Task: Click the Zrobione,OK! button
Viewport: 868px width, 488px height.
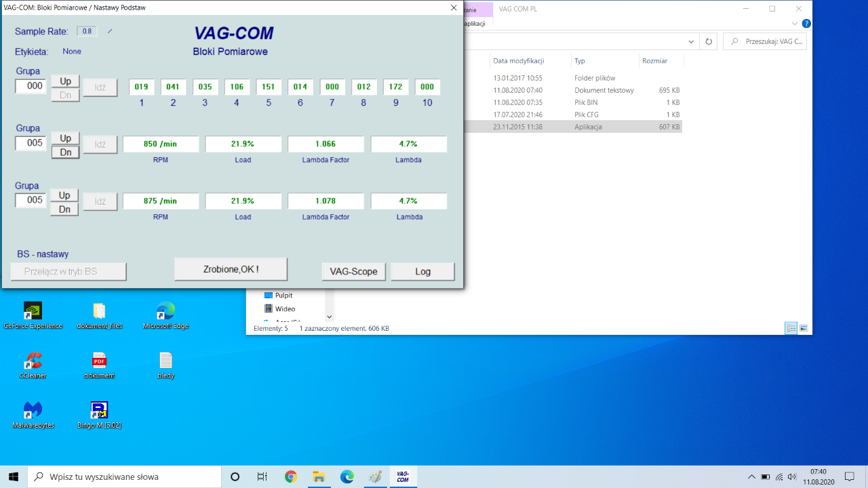Action: click(x=231, y=269)
